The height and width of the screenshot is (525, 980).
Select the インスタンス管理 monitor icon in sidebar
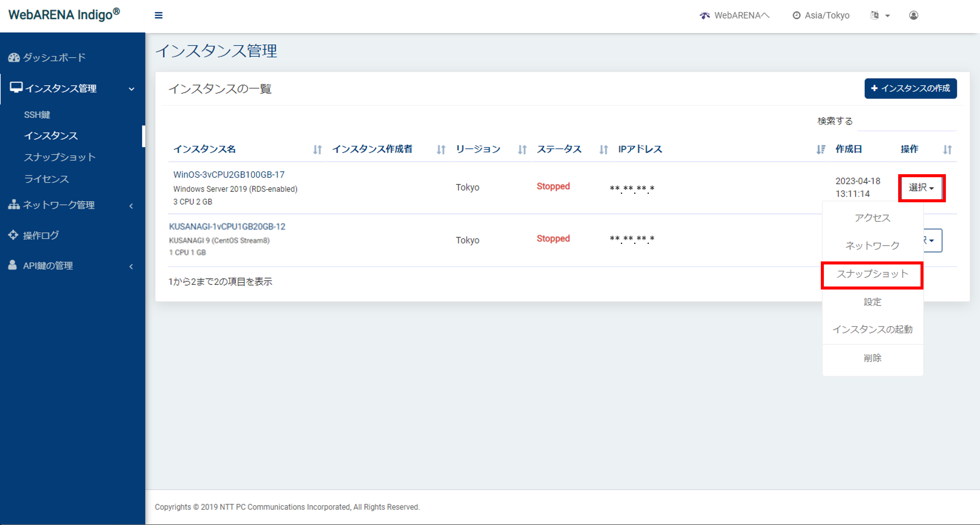16,88
